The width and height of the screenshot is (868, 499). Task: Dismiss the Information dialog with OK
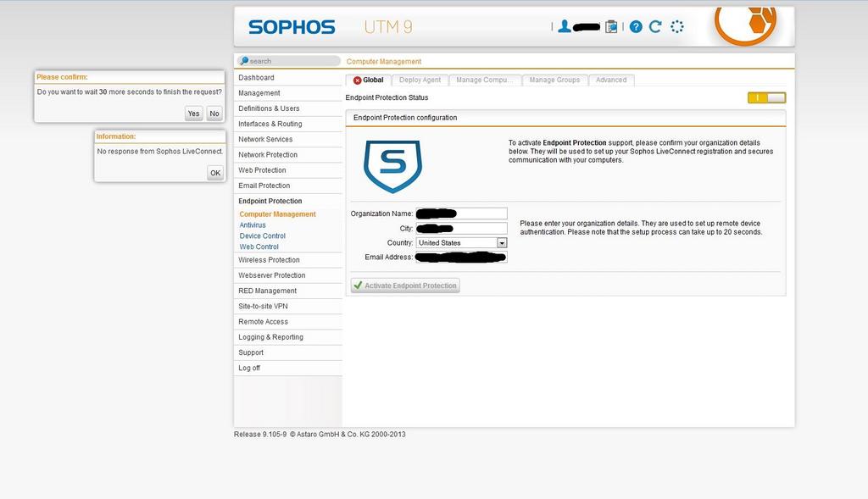click(x=215, y=173)
